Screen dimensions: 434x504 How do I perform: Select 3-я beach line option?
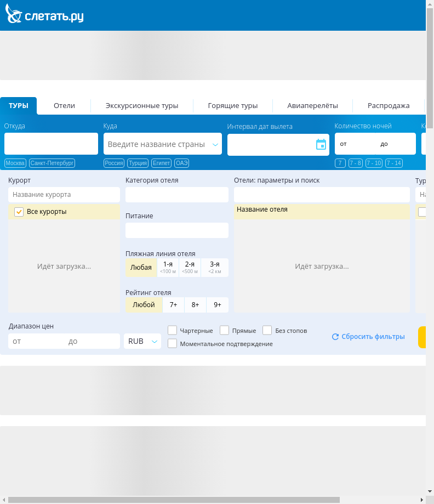click(x=215, y=268)
